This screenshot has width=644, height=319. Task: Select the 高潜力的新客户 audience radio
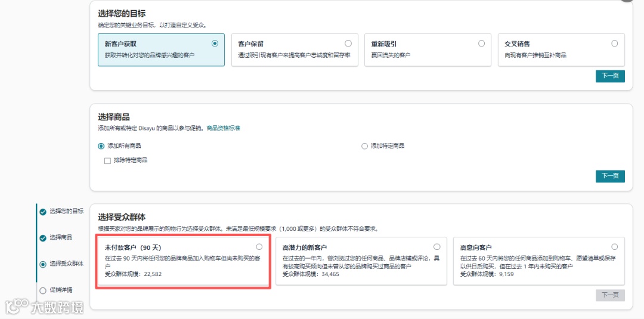pyautogui.click(x=437, y=247)
